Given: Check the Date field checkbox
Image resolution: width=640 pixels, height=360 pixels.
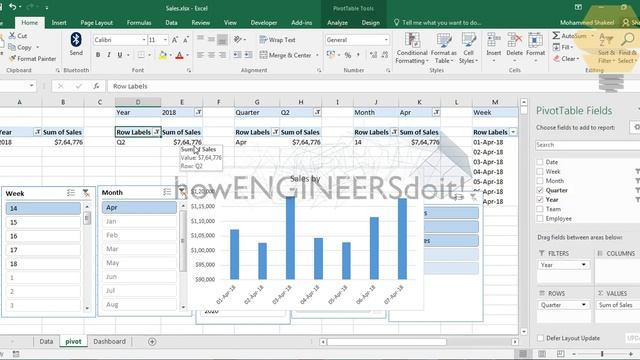Looking at the screenshot, I should click(540, 162).
